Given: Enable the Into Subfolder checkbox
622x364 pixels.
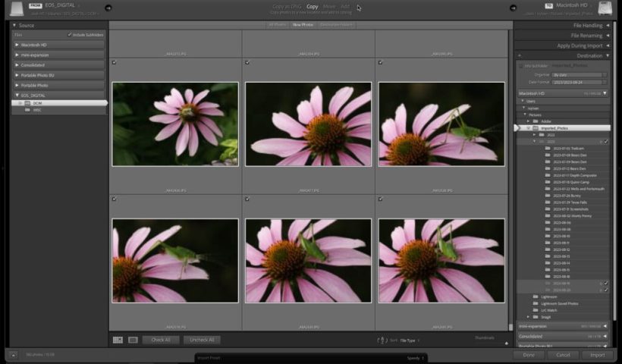Looking at the screenshot, I should (520, 66).
